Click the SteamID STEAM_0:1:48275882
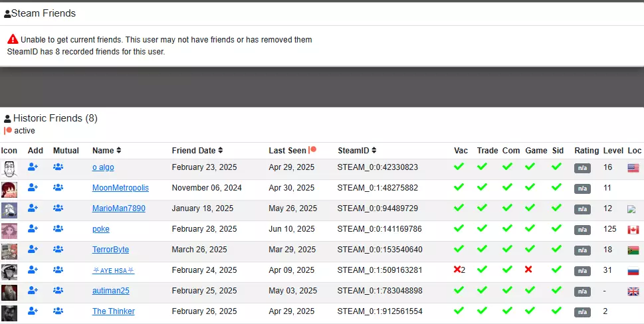This screenshot has width=644, height=324. tap(377, 188)
